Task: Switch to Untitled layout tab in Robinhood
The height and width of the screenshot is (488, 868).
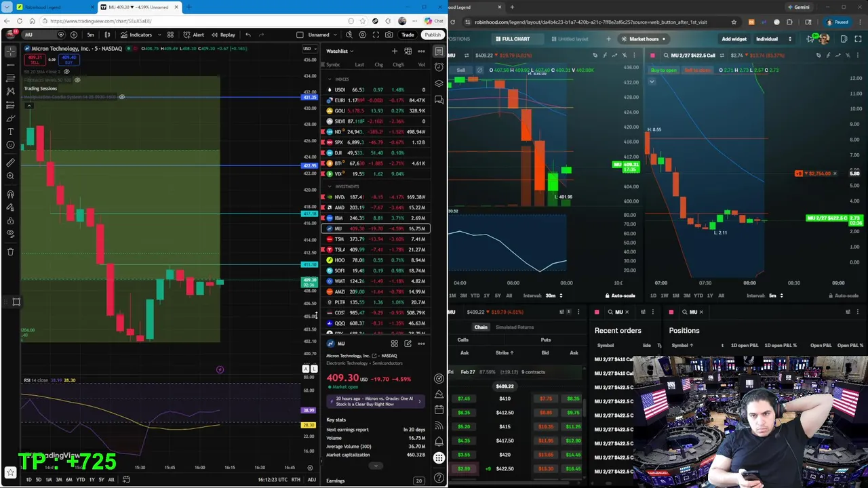Action: point(570,39)
